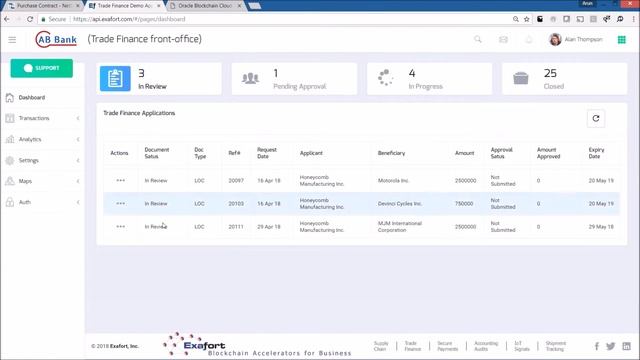Click the Closed archive box icon
The image size is (640, 360).
coord(520,78)
